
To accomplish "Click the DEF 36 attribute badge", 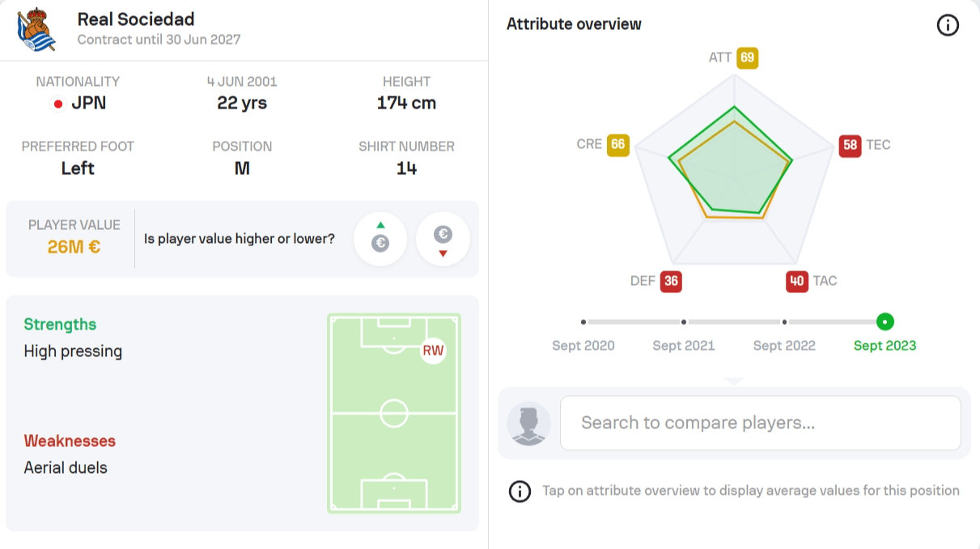I will (x=670, y=281).
